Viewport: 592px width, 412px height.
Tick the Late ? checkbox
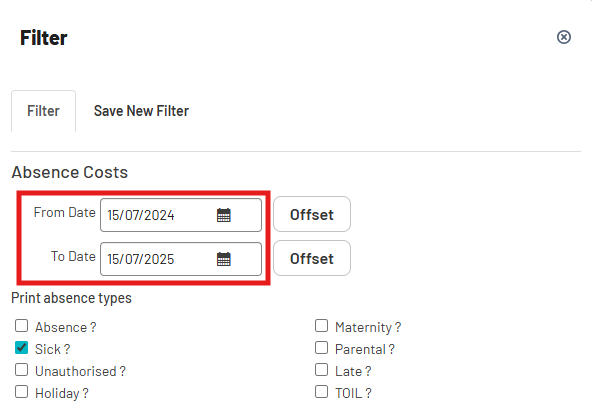pyautogui.click(x=321, y=370)
